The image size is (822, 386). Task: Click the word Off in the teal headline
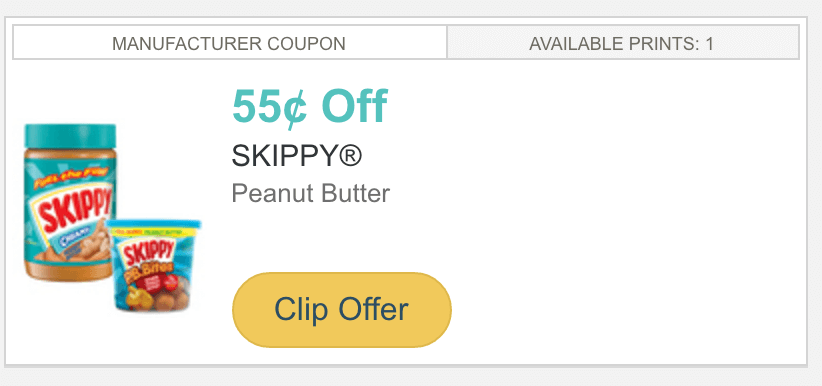coord(354,106)
